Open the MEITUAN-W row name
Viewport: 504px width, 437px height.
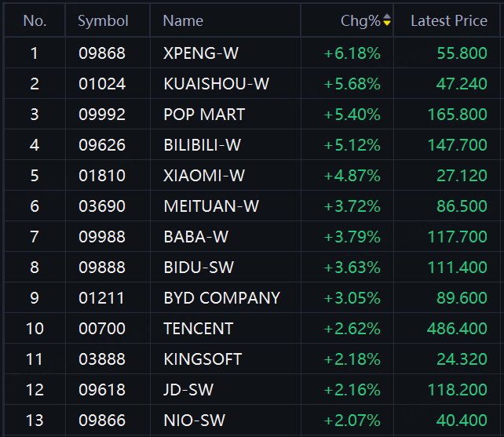coord(211,206)
